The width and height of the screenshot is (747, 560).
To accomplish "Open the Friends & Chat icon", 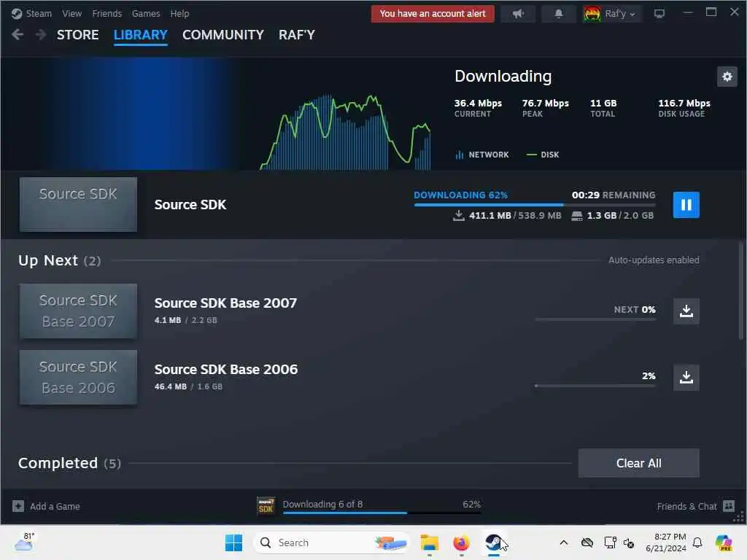I will 729,506.
